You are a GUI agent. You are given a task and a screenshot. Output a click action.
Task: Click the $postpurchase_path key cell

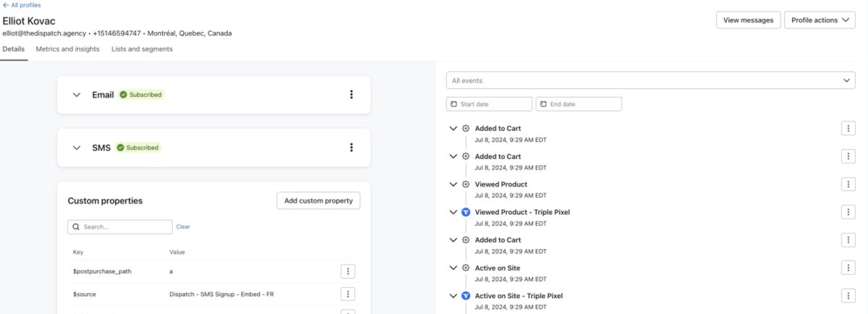pyautogui.click(x=102, y=271)
